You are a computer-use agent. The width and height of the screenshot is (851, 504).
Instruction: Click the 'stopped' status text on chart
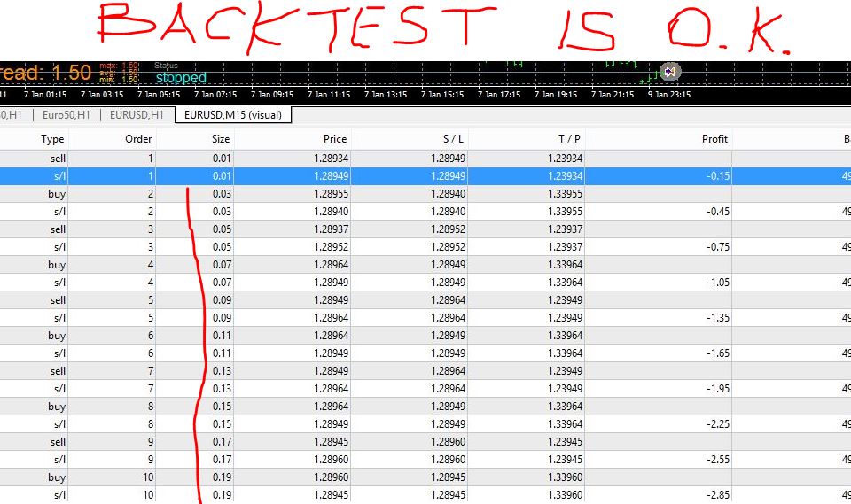point(181,78)
